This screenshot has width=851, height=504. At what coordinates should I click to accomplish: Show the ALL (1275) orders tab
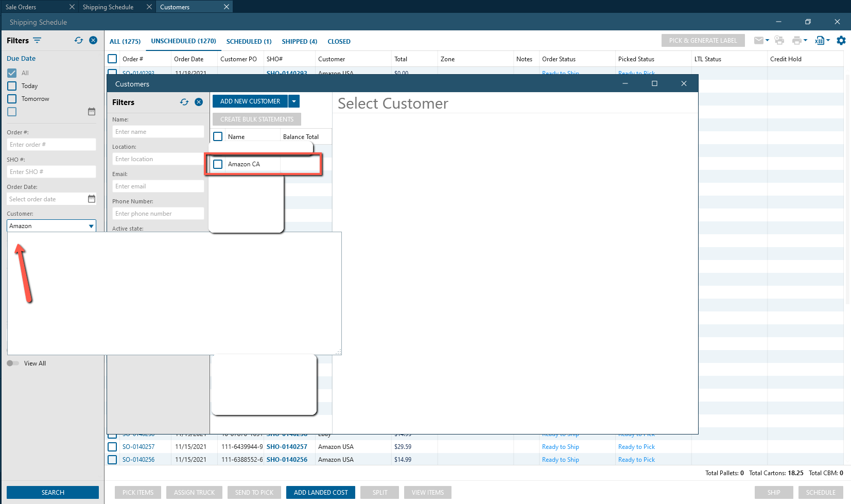point(125,41)
